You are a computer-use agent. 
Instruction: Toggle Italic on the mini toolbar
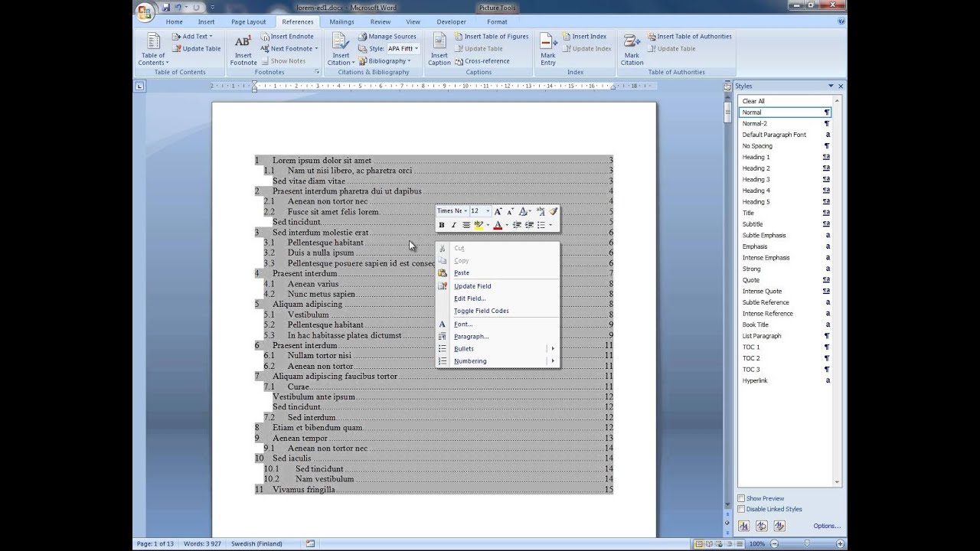pyautogui.click(x=453, y=225)
